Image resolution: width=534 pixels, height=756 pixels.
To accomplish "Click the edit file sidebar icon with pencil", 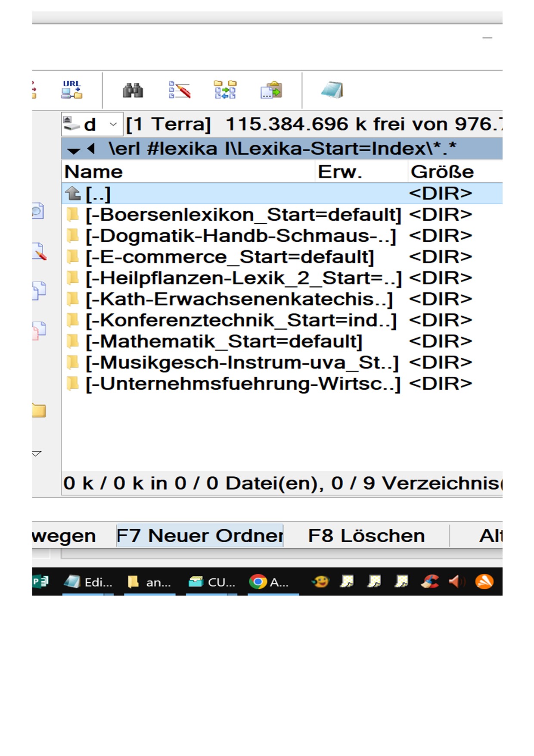I will point(39,251).
